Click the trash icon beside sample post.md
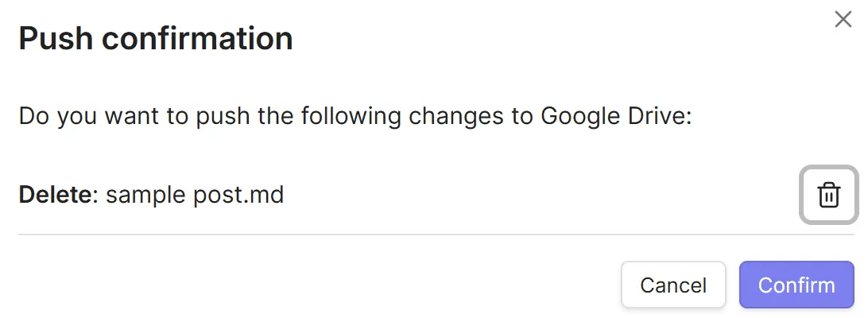This screenshot has width=868, height=318. tap(828, 194)
